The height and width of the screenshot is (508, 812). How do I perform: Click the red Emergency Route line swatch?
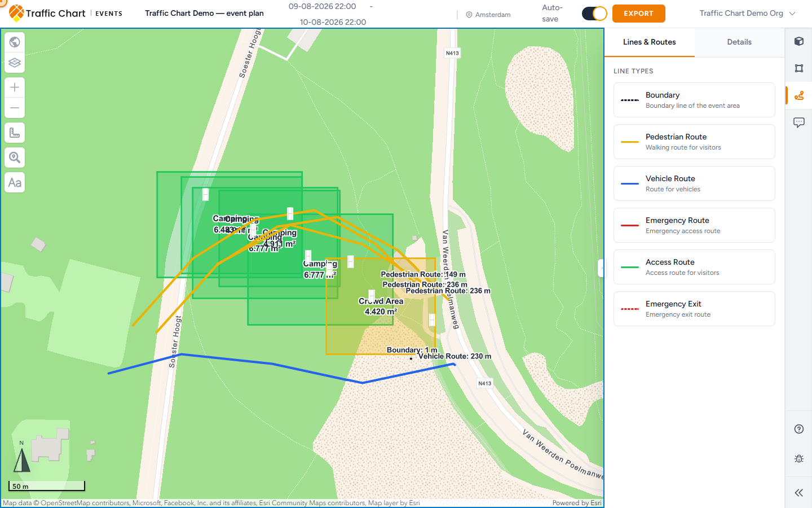click(x=630, y=225)
